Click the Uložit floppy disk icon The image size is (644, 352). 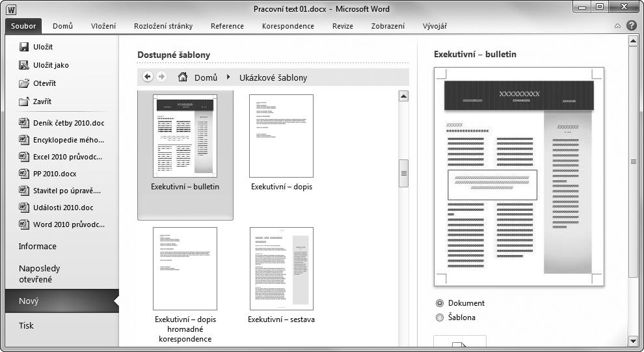click(x=24, y=47)
